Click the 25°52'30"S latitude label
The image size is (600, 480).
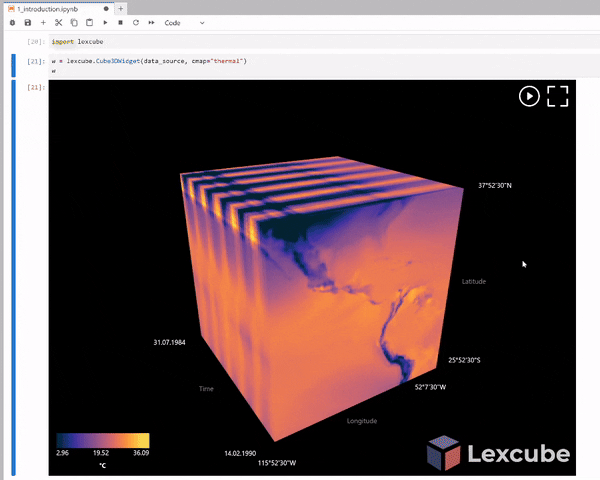(464, 360)
